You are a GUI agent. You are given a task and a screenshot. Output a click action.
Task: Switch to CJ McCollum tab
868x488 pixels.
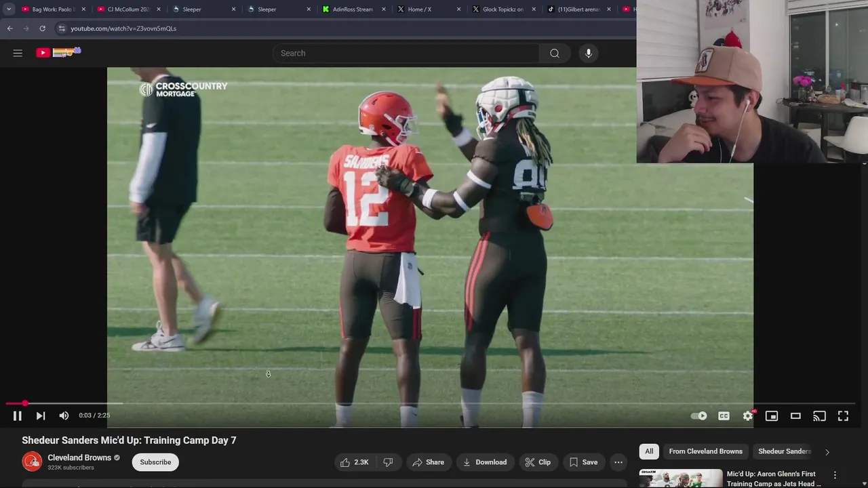tap(128, 9)
